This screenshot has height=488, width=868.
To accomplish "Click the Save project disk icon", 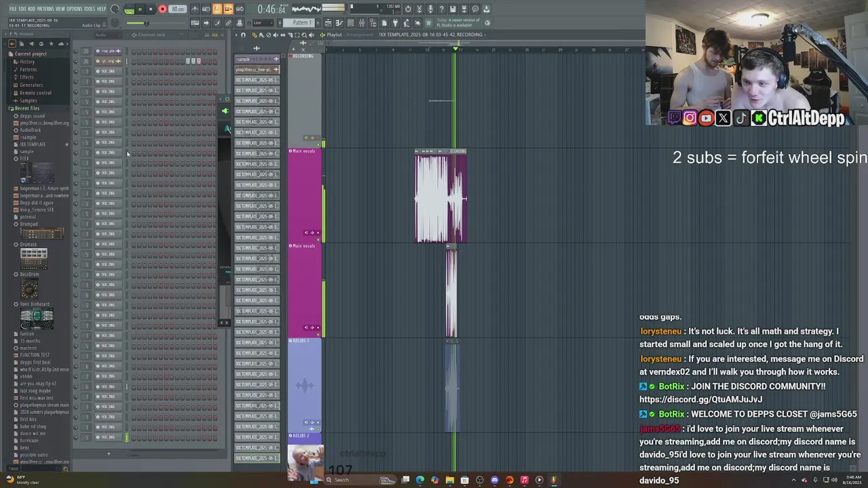I will point(453,9).
